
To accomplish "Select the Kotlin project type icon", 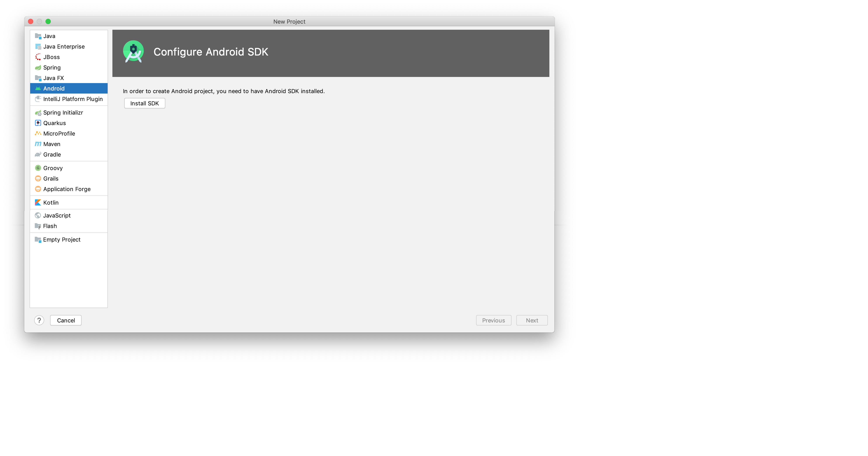I will pos(38,202).
